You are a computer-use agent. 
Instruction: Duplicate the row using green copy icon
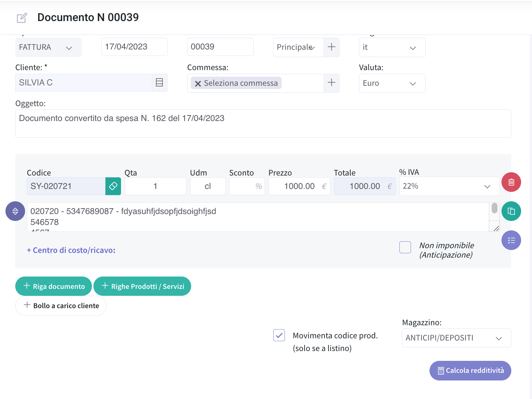coord(511,211)
